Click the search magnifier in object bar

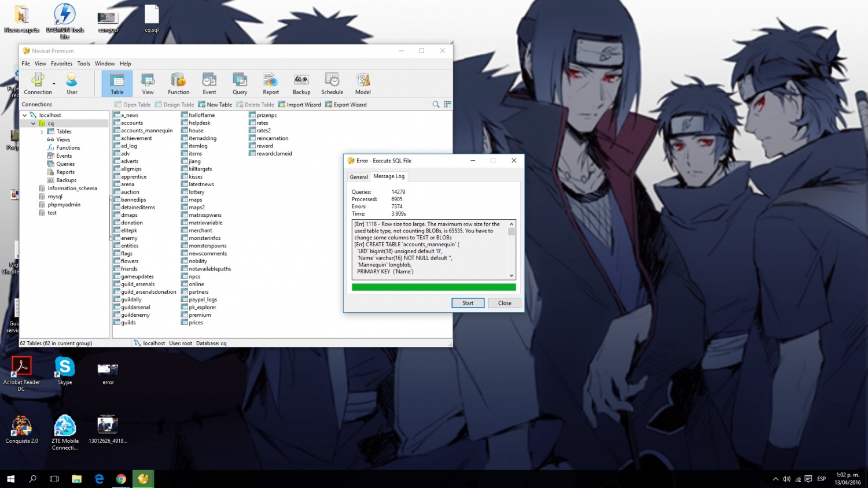point(436,105)
